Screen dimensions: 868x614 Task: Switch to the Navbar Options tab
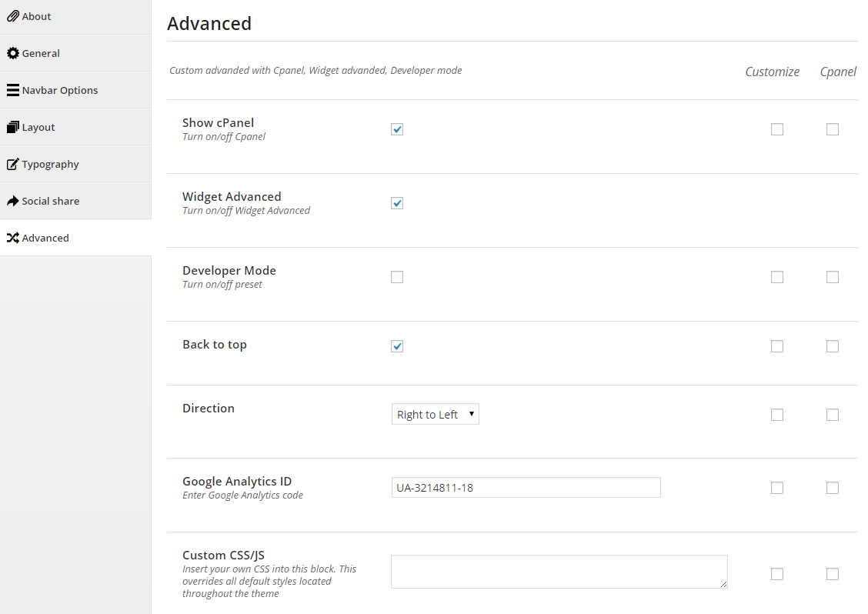(x=60, y=90)
